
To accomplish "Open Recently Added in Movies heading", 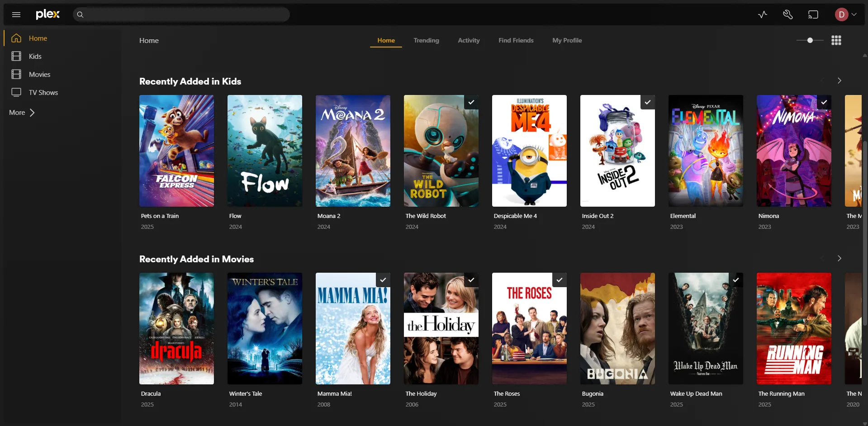I will (x=196, y=259).
